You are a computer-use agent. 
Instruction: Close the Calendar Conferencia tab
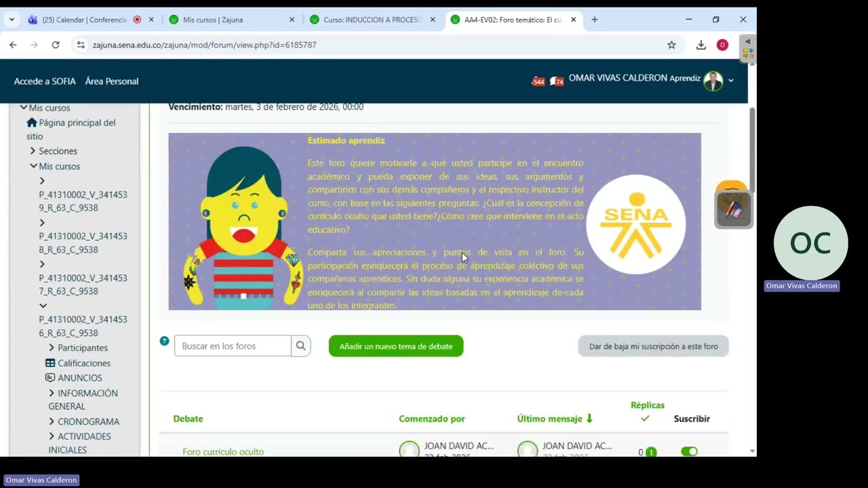point(151,20)
